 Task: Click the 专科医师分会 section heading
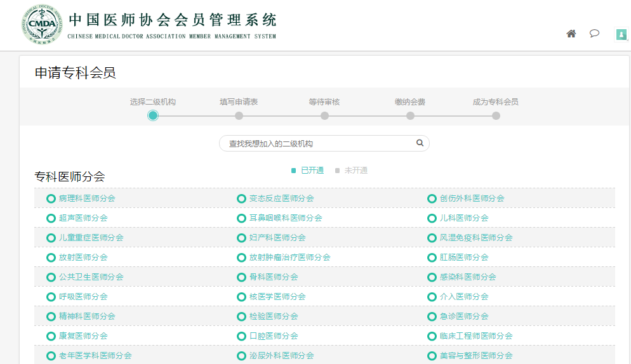tap(70, 176)
